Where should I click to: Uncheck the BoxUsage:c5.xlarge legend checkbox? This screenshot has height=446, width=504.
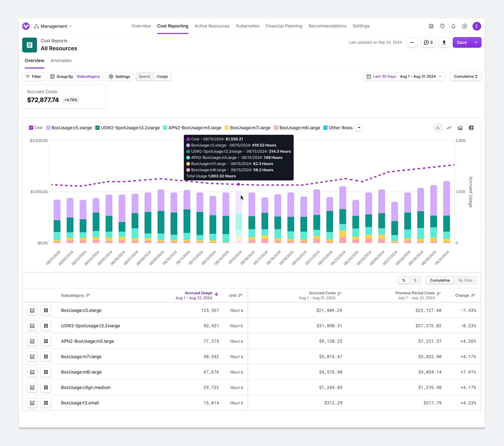click(48, 128)
